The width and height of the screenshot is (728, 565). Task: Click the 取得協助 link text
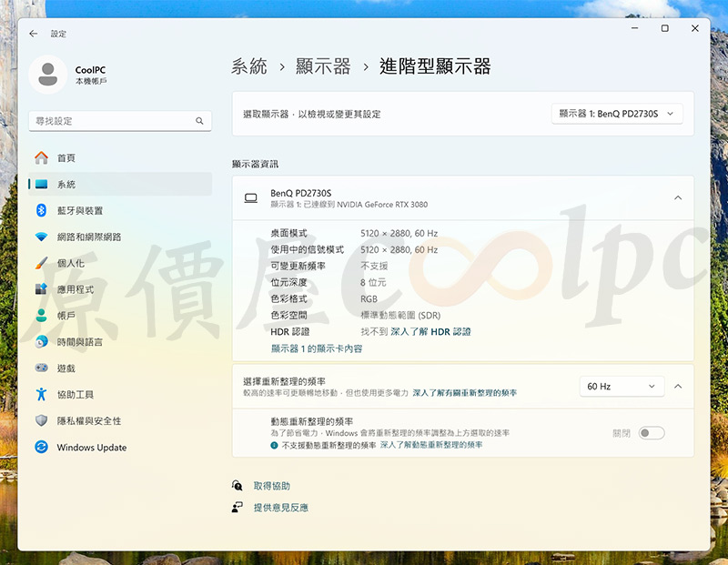tap(271, 486)
